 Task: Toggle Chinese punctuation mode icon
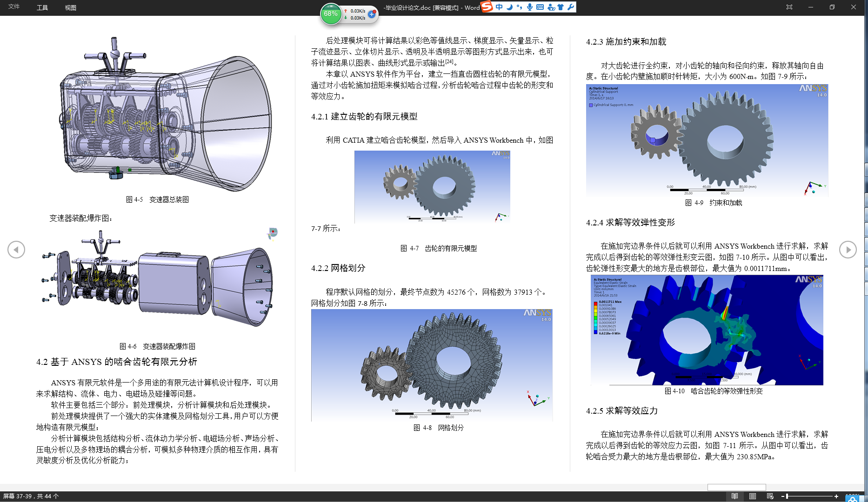point(519,7)
